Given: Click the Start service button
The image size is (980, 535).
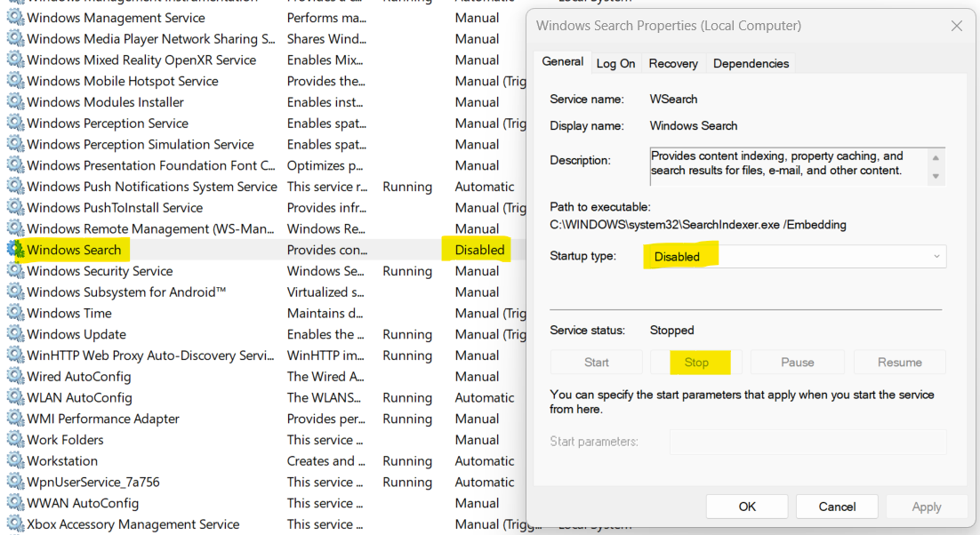Looking at the screenshot, I should click(596, 362).
